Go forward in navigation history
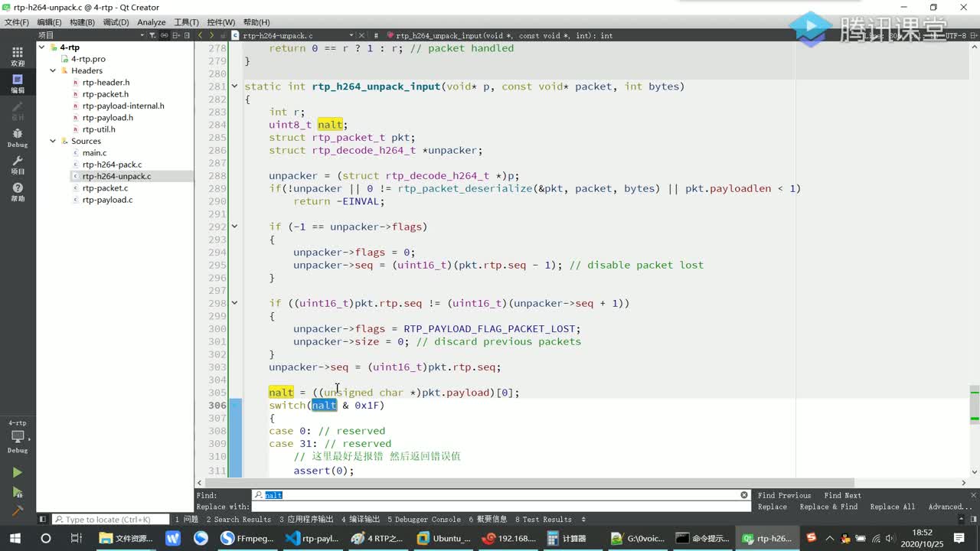 211,35
